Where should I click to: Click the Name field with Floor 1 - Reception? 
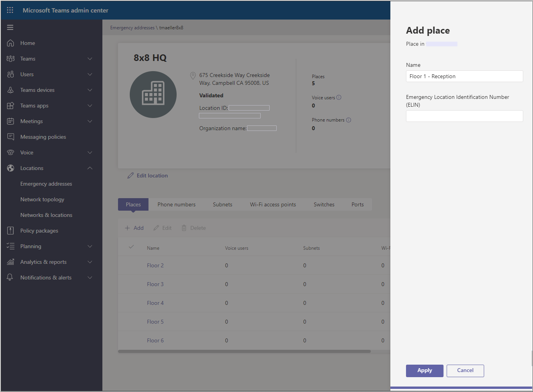pos(465,76)
